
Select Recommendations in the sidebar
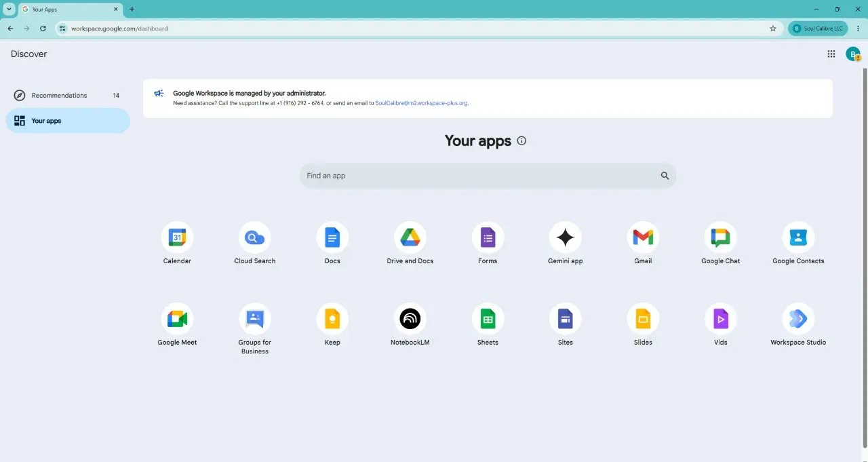(68, 96)
